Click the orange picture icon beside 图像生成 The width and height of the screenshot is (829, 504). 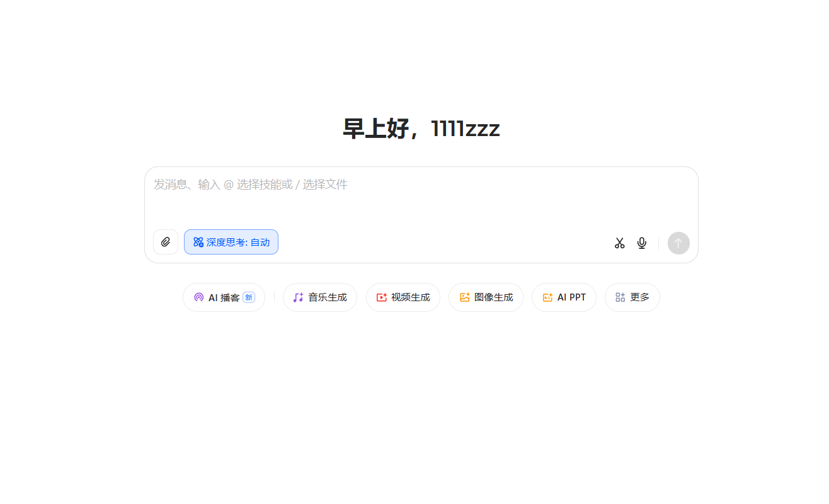pyautogui.click(x=464, y=297)
